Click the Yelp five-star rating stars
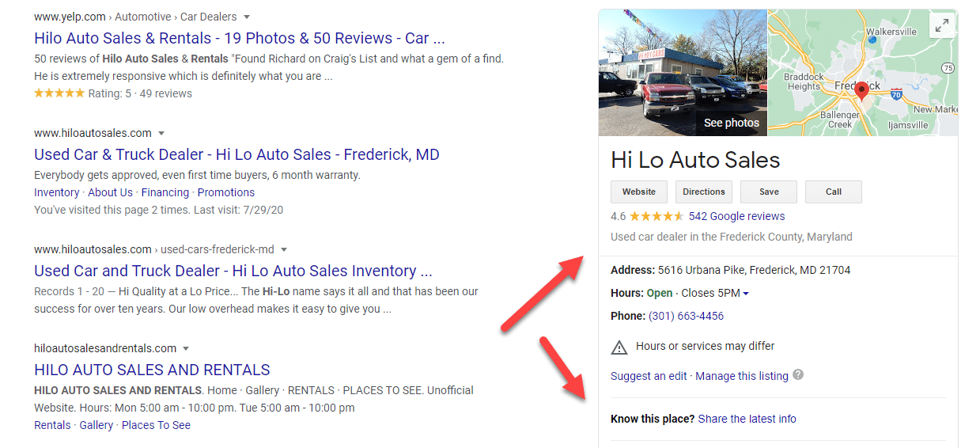The image size is (980, 448). pyautogui.click(x=59, y=93)
